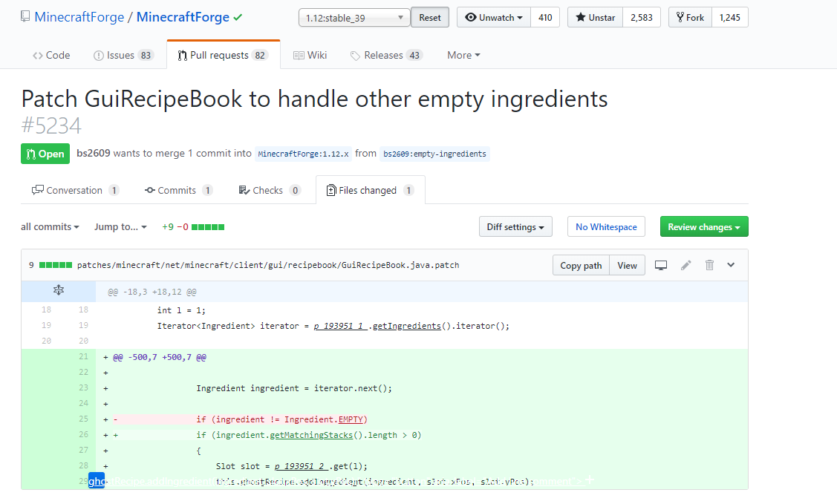Collapse the file diff with chevron
Image resolution: width=837 pixels, height=504 pixels.
pyautogui.click(x=731, y=264)
